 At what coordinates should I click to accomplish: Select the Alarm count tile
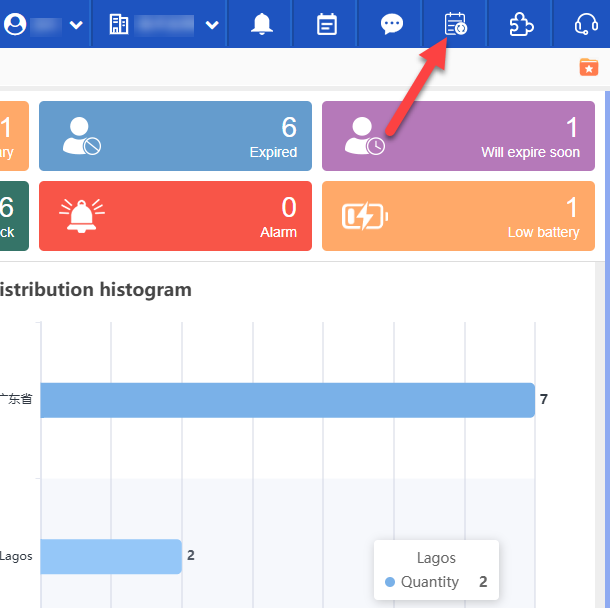(x=175, y=216)
